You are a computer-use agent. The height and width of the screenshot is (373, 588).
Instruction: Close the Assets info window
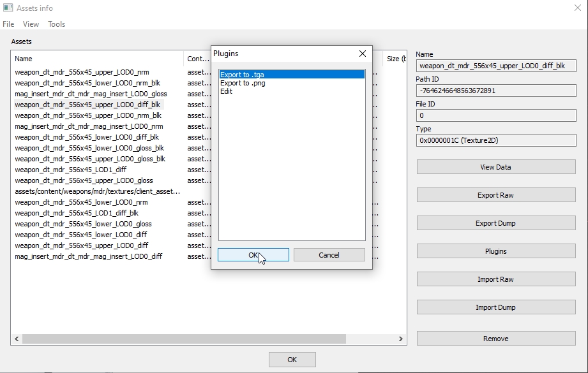coord(577,8)
